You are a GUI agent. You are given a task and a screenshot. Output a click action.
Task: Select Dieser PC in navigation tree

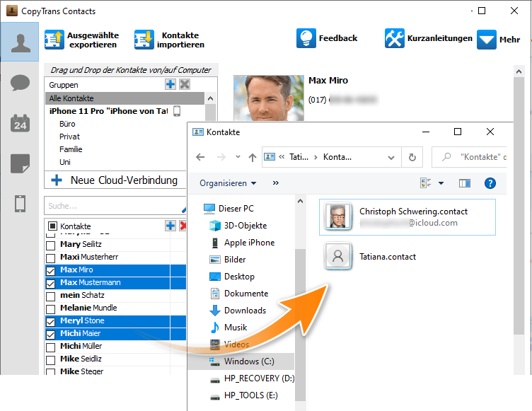(229, 209)
